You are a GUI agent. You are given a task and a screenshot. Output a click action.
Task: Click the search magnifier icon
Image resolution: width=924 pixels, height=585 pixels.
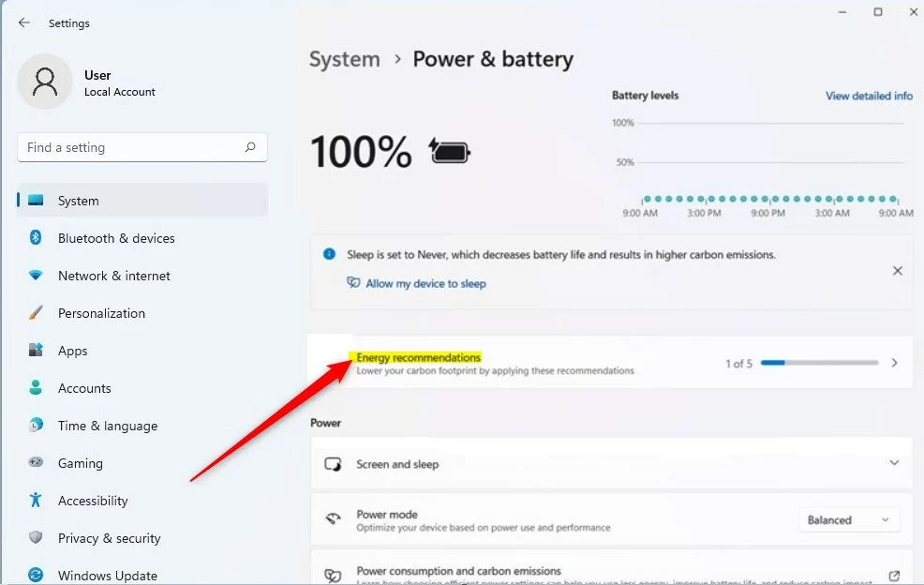pyautogui.click(x=250, y=147)
